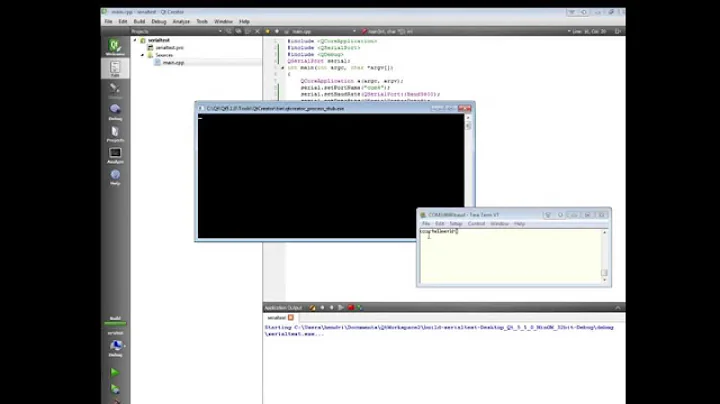Image resolution: width=720 pixels, height=404 pixels.
Task: Open the Analyze mode icon
Action: [115, 155]
